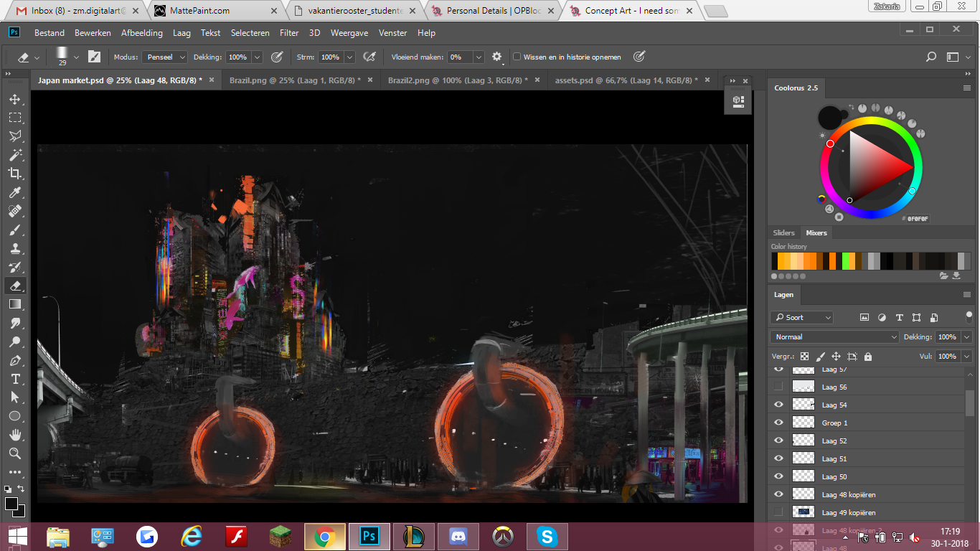Hide layer Laag 54
The image size is (980, 551).
click(778, 405)
